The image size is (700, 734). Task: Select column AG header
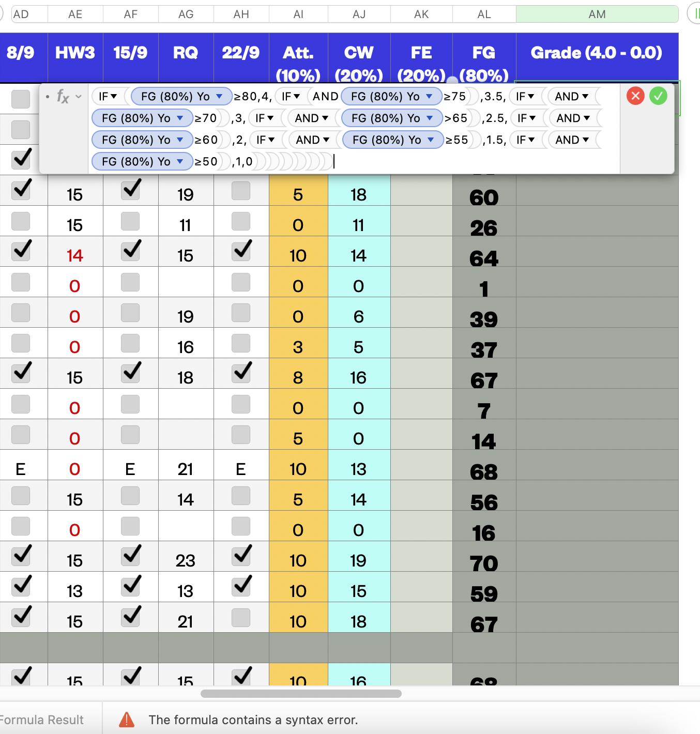(186, 14)
